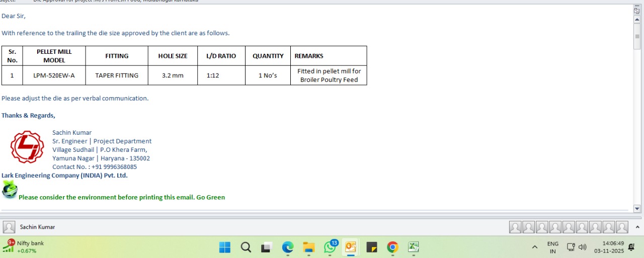Open Excel from the taskbar
The height and width of the screenshot is (258, 644).
click(x=414, y=247)
